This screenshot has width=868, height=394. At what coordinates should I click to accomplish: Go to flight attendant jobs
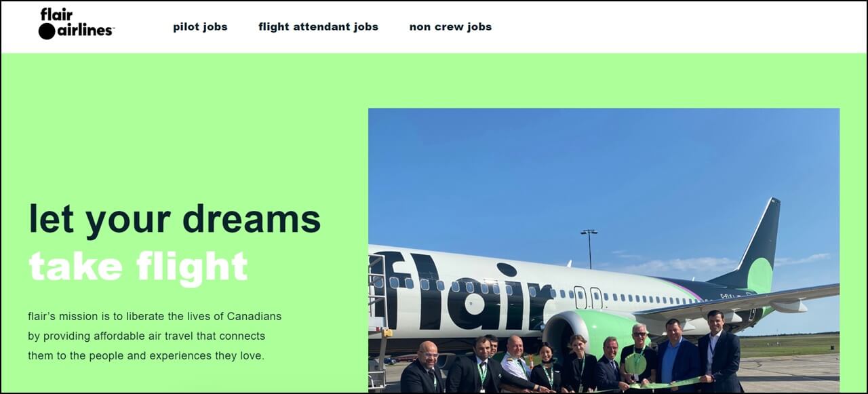pyautogui.click(x=318, y=27)
